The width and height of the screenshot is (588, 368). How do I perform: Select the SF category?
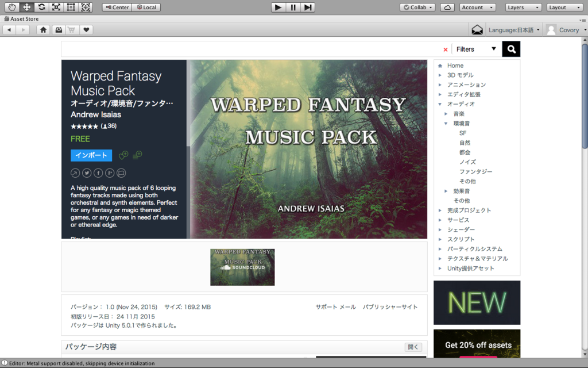(463, 133)
